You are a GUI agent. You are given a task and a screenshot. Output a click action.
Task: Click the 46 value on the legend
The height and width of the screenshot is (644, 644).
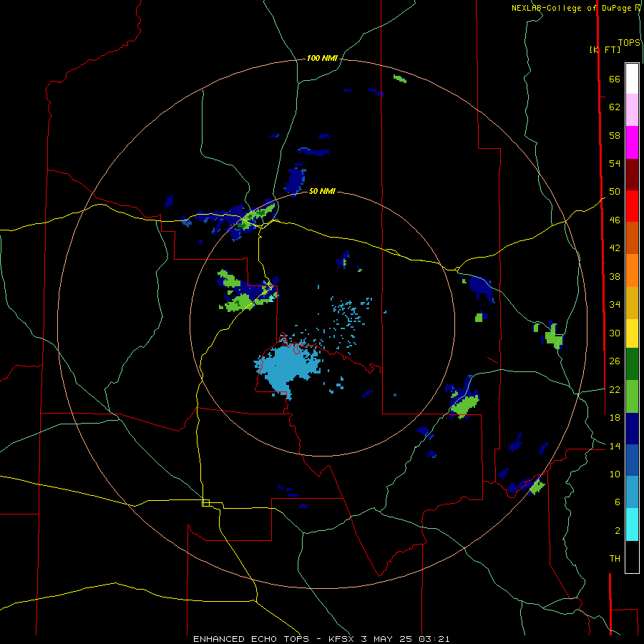tap(615, 220)
